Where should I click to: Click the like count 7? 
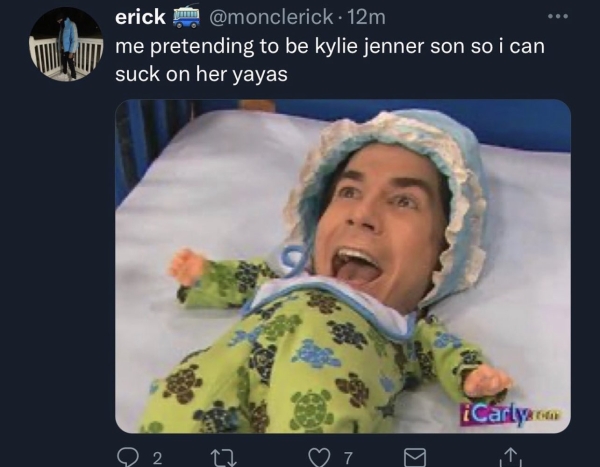[x=347, y=458]
